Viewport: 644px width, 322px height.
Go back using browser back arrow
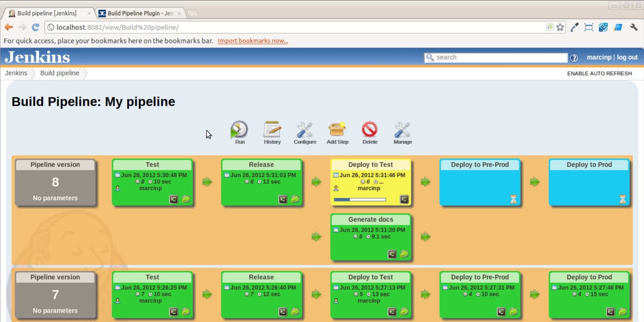point(9,27)
